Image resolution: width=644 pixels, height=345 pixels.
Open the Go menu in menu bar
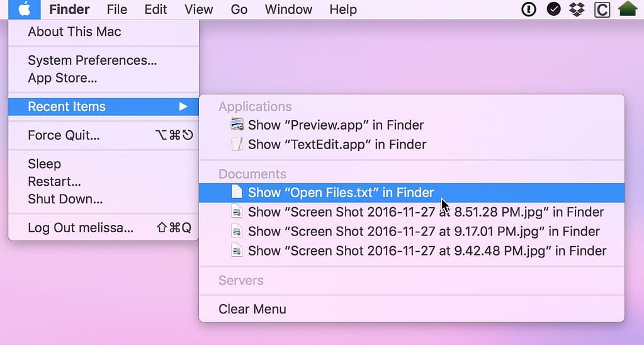click(x=239, y=9)
